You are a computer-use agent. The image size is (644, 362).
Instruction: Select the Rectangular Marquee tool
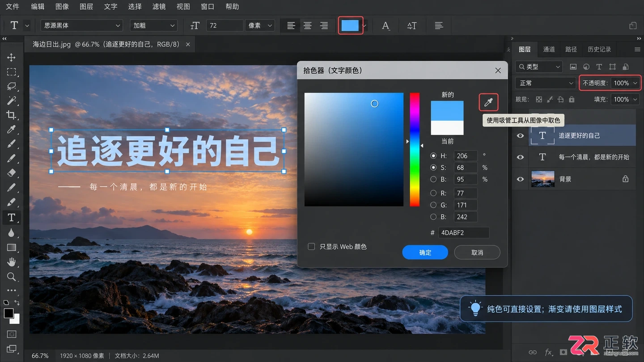click(x=12, y=72)
